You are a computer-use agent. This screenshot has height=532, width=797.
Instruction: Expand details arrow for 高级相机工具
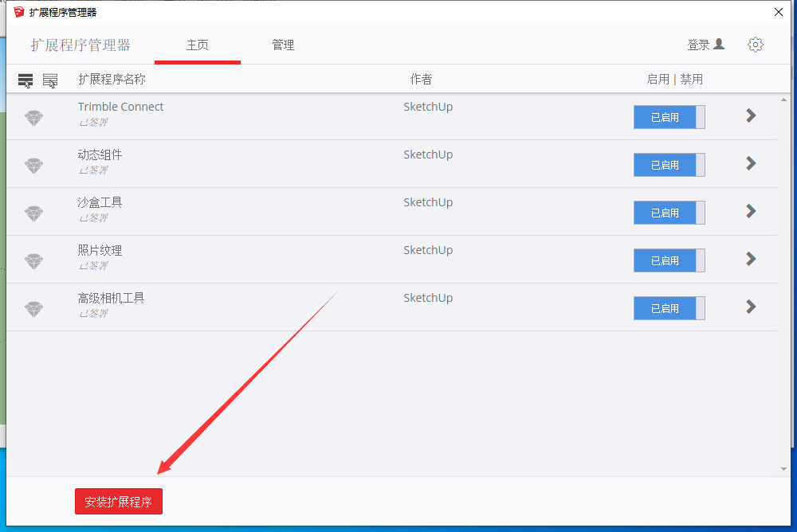click(751, 307)
